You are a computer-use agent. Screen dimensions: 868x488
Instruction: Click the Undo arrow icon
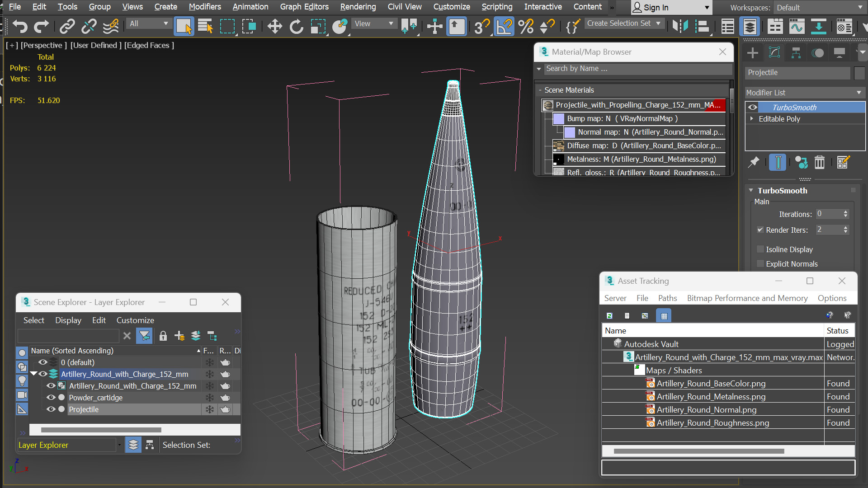pyautogui.click(x=20, y=27)
